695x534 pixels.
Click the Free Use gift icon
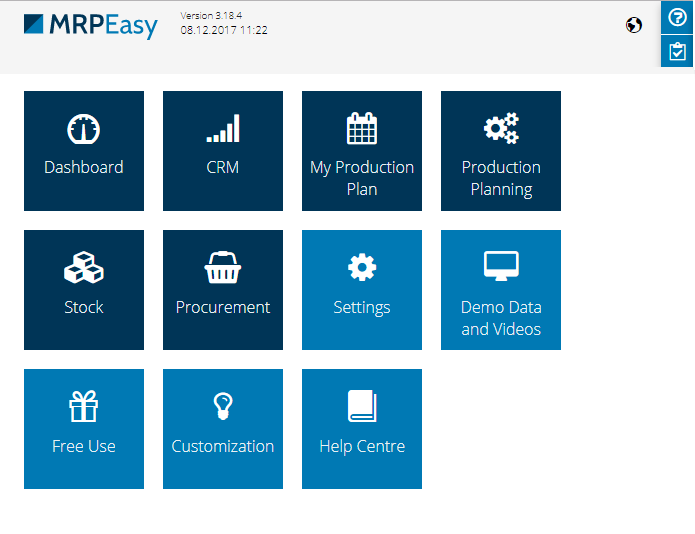click(x=84, y=406)
